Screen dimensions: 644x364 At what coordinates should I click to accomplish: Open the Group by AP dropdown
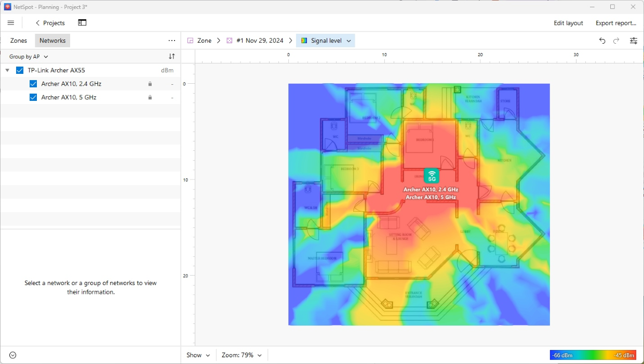tap(29, 57)
